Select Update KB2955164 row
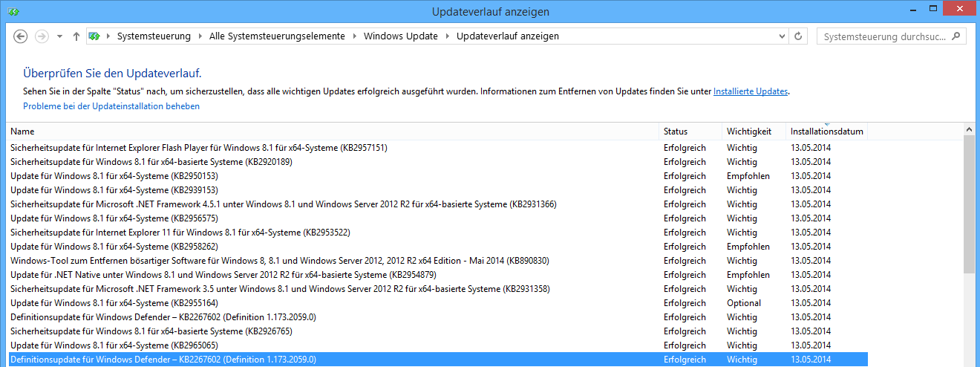Viewport: 980px width, 367px height. (437, 303)
